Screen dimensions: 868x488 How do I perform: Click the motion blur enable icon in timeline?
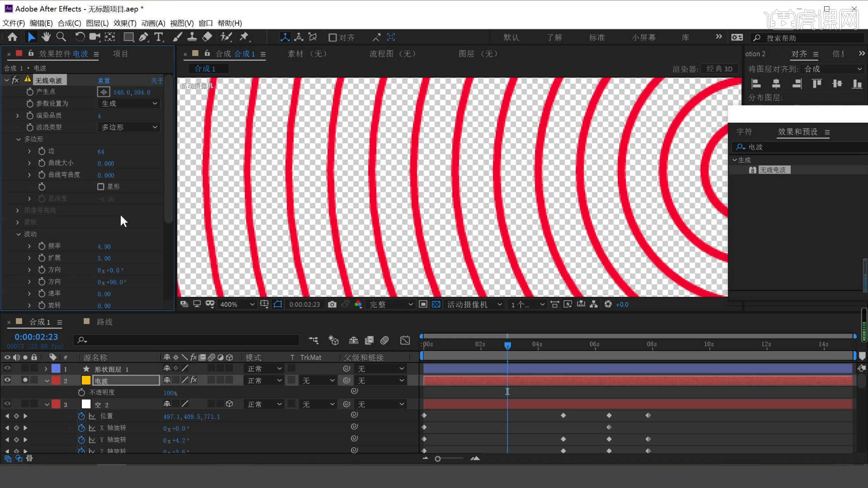[x=385, y=340]
